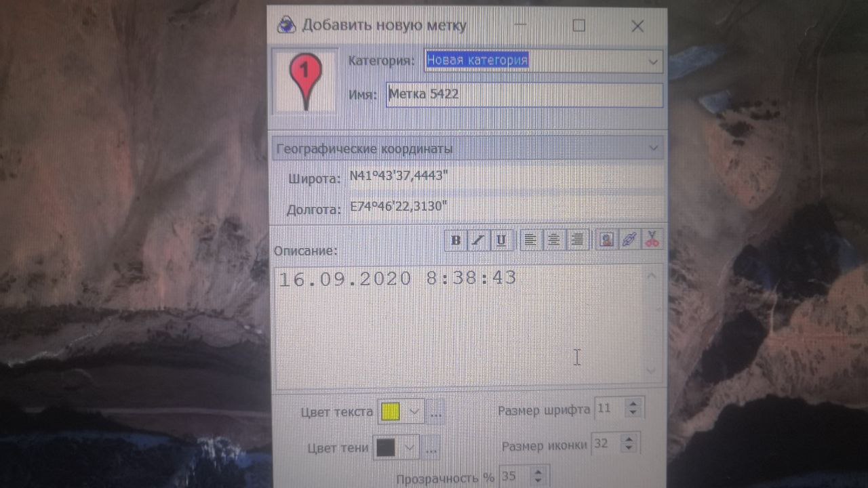Click the yellow Цвет текста color swatch
The image size is (868, 488).
[390, 411]
